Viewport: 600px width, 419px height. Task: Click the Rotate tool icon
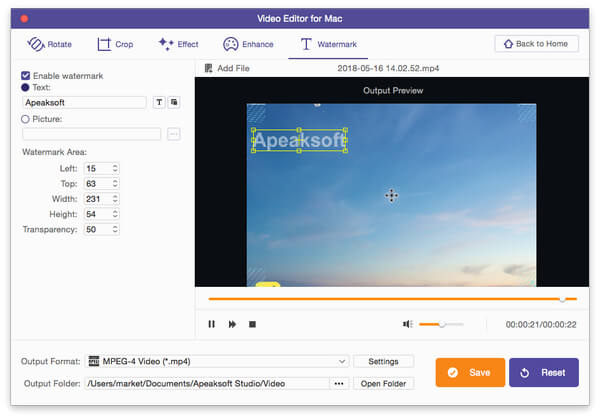coord(36,44)
